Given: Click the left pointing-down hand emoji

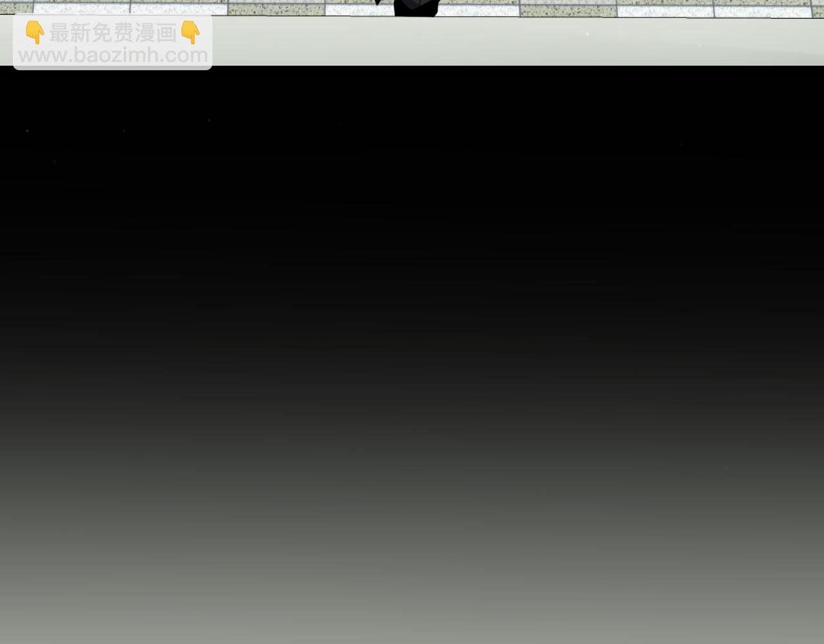Looking at the screenshot, I should click(x=35, y=32).
